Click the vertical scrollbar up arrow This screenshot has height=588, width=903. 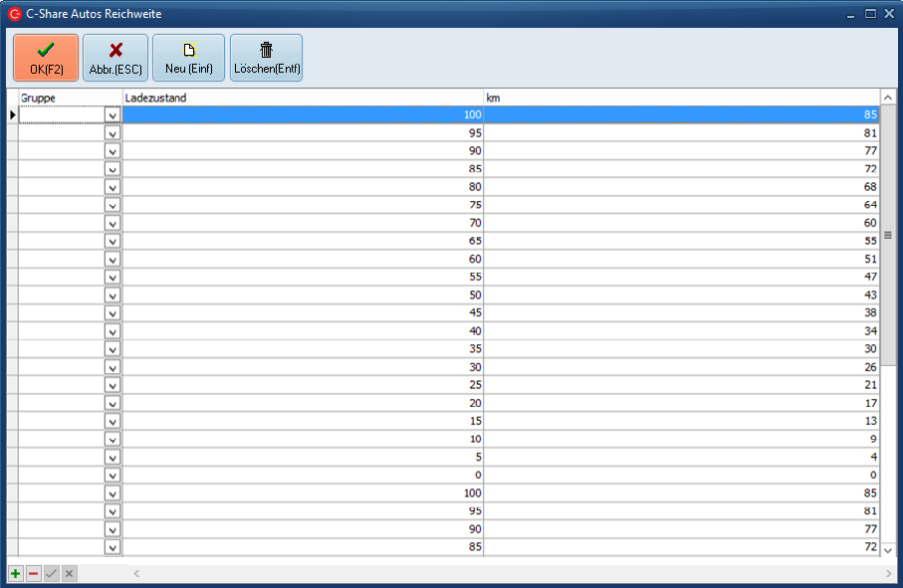point(888,98)
